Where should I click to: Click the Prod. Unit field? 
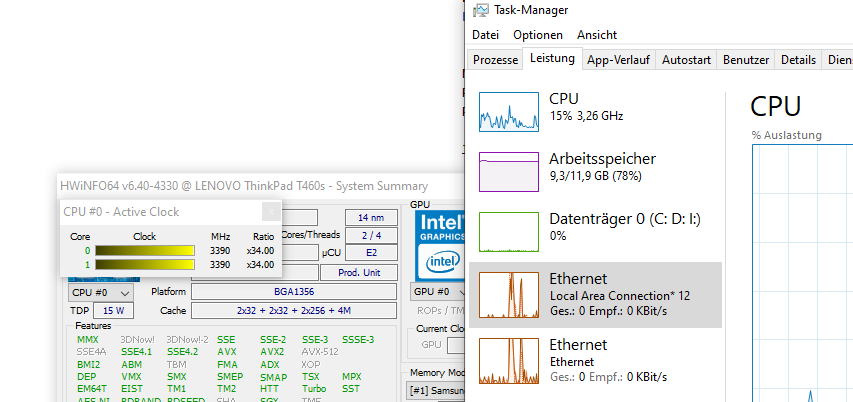(x=359, y=273)
